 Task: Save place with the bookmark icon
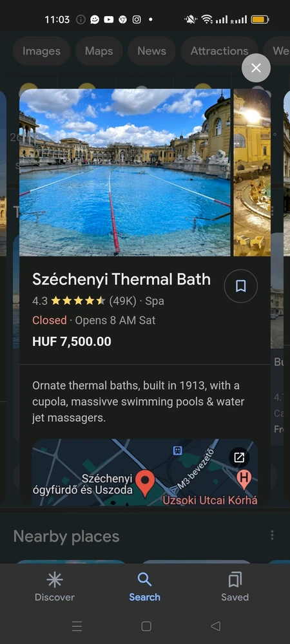click(x=241, y=287)
